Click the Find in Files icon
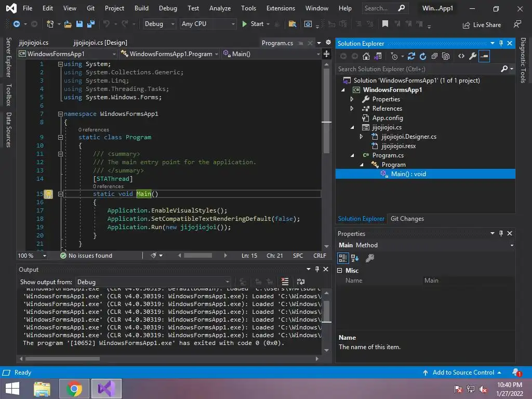The image size is (532, 399). coord(292,24)
